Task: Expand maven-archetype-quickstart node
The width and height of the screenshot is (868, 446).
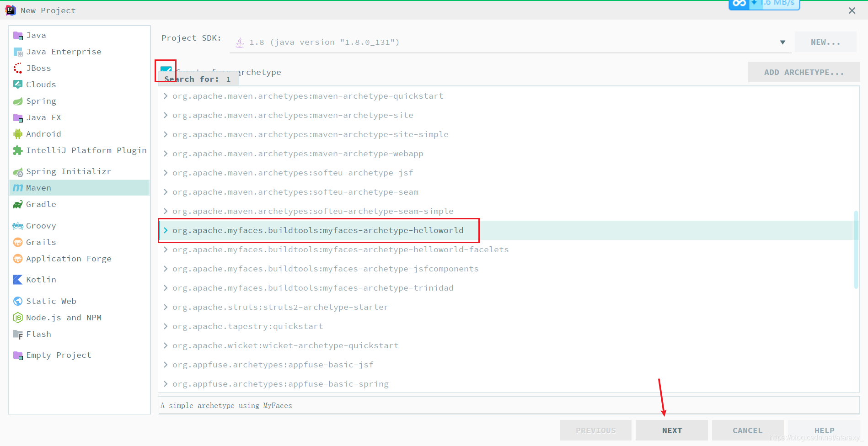Action: click(166, 96)
